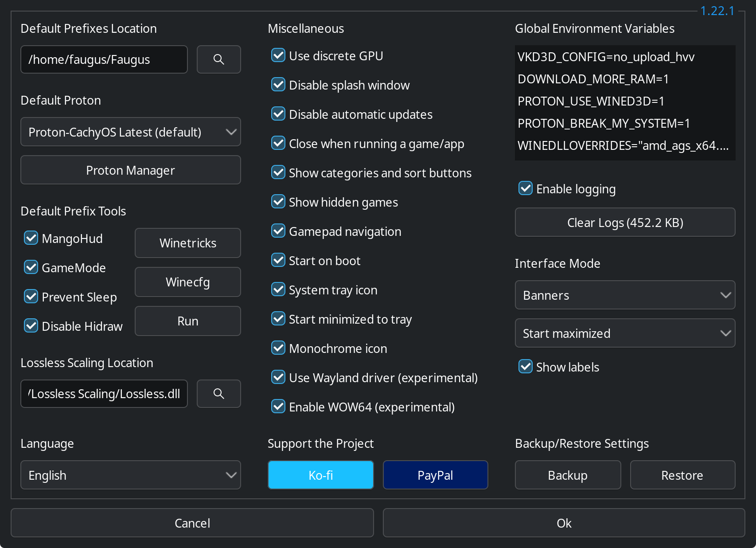The height and width of the screenshot is (548, 756).
Task: Open the Start maximized dropdown
Action: point(625,333)
